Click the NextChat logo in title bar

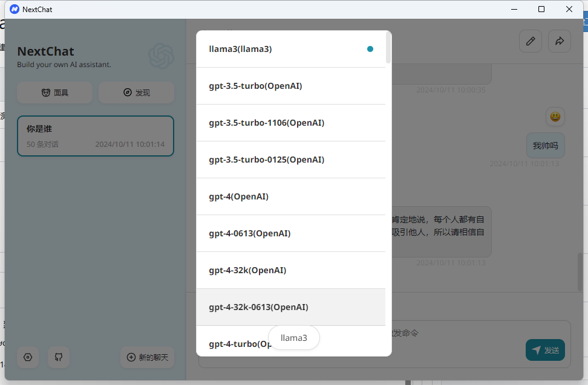[15, 9]
